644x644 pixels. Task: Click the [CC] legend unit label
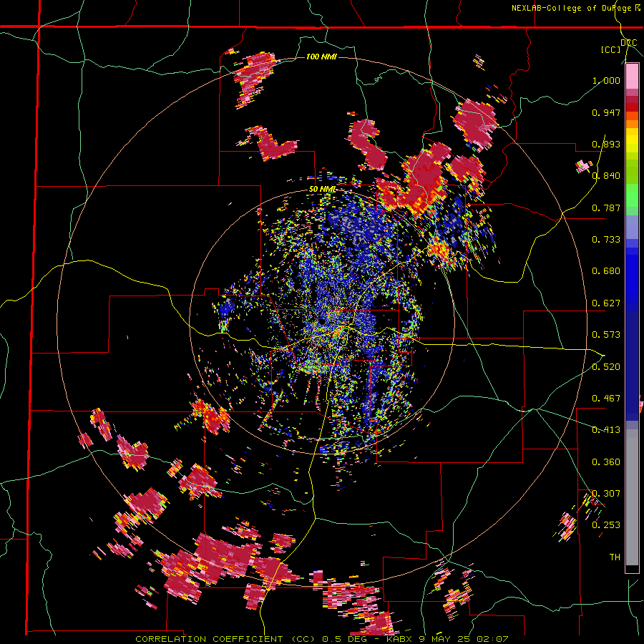pos(610,49)
